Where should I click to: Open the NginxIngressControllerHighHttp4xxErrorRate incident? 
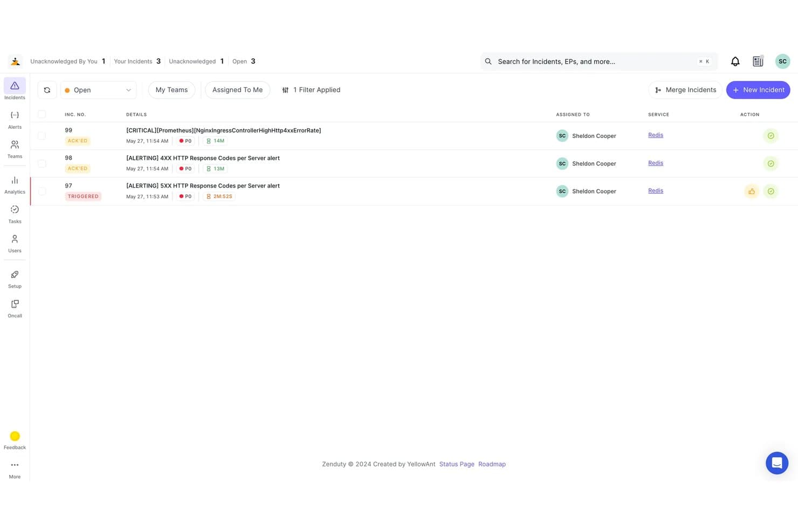(223, 130)
